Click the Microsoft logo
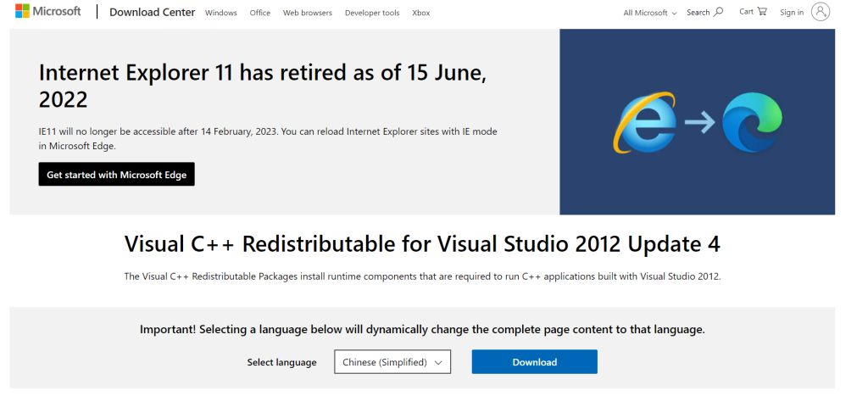868x396 pixels. coord(47,12)
